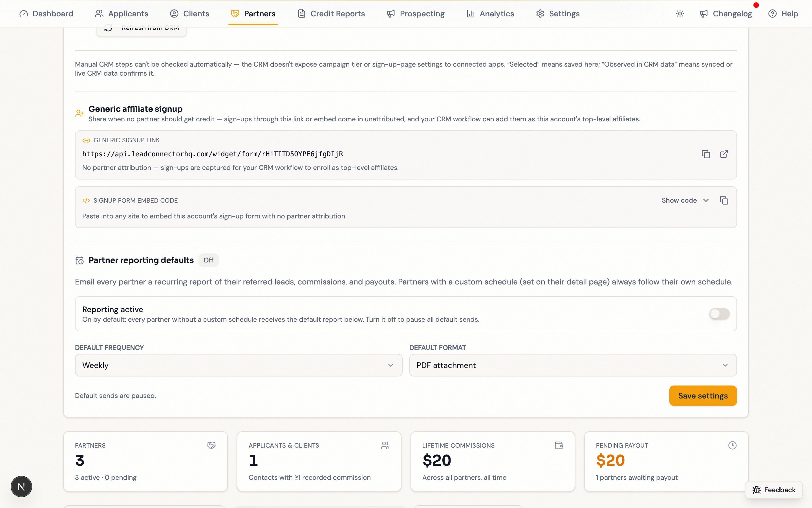Click the Save settings button
812x508 pixels.
click(x=703, y=396)
